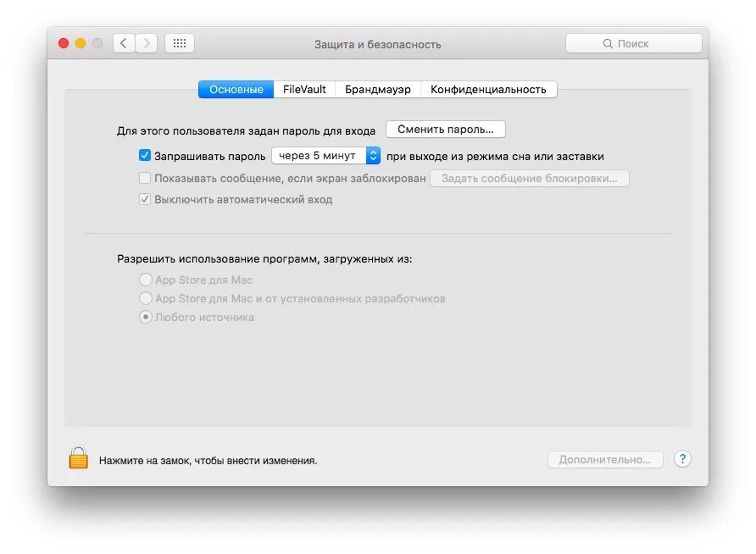This screenshot has height=554, width=756.
Task: Click the "Дополнительно..." button
Action: (605, 458)
